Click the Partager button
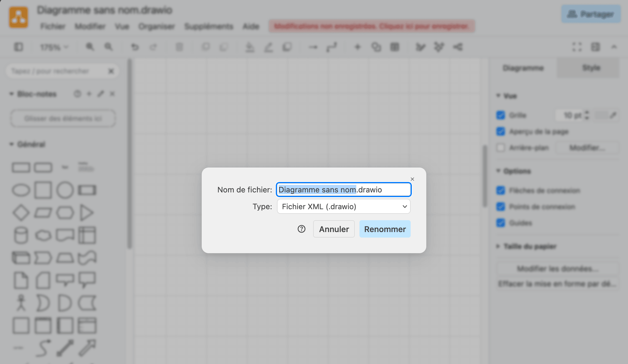The image size is (628, 364). pyautogui.click(x=591, y=14)
